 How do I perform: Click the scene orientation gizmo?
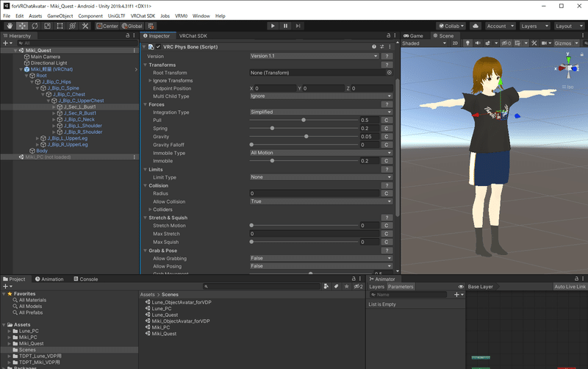pos(568,68)
